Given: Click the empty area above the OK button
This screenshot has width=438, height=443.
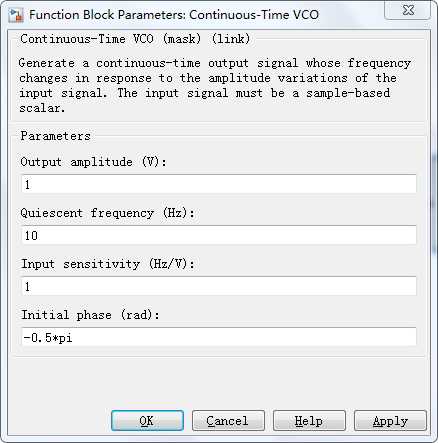Looking at the screenshot, I should 147,383.
